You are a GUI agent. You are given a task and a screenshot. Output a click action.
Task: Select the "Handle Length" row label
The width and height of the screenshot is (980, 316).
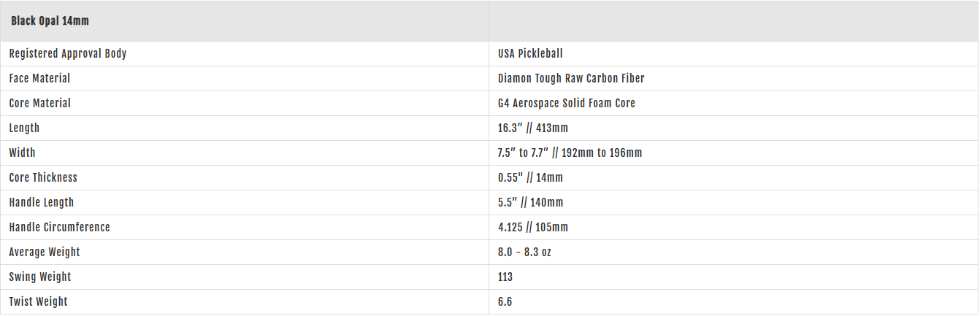42,202
